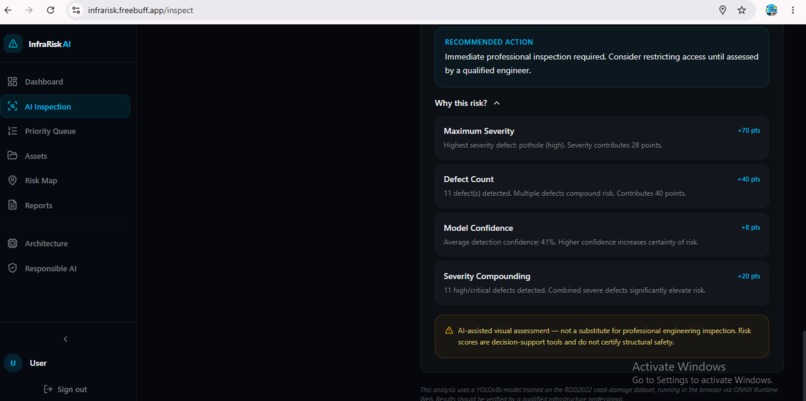Click the RECOMMENDED ACTION heading
This screenshot has height=401, width=806.
(x=489, y=42)
